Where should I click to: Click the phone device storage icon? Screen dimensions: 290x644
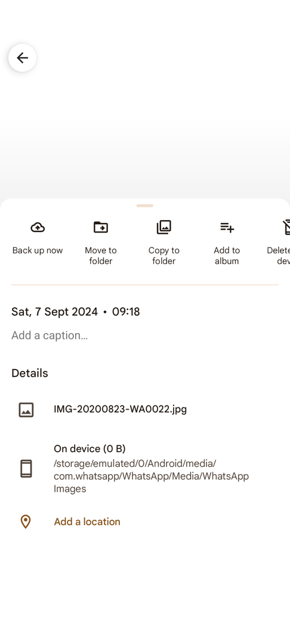26,469
